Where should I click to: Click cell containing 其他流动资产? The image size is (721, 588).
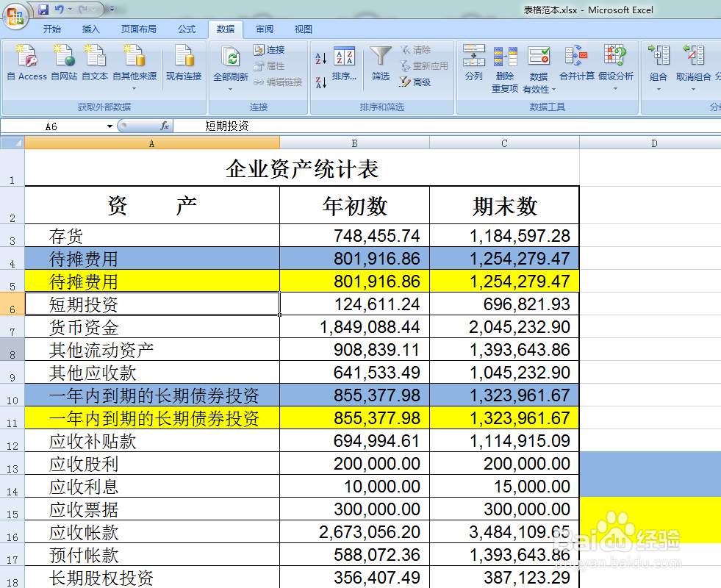pyautogui.click(x=152, y=349)
